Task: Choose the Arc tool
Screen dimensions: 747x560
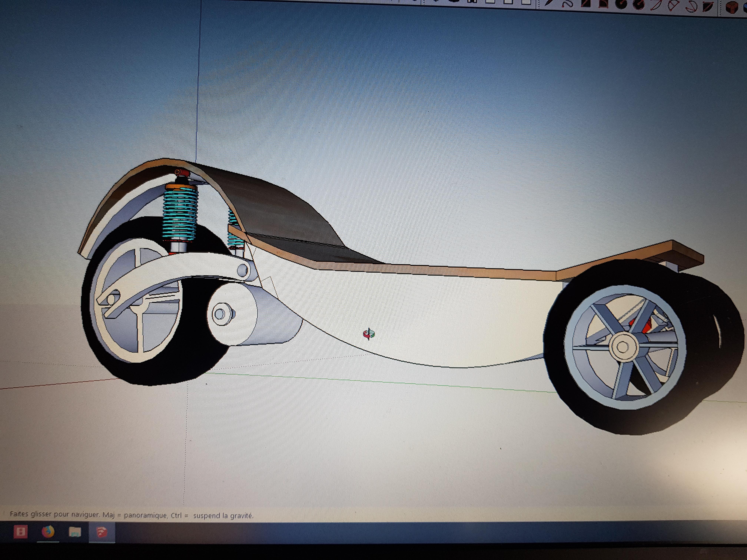Action: pos(656,5)
